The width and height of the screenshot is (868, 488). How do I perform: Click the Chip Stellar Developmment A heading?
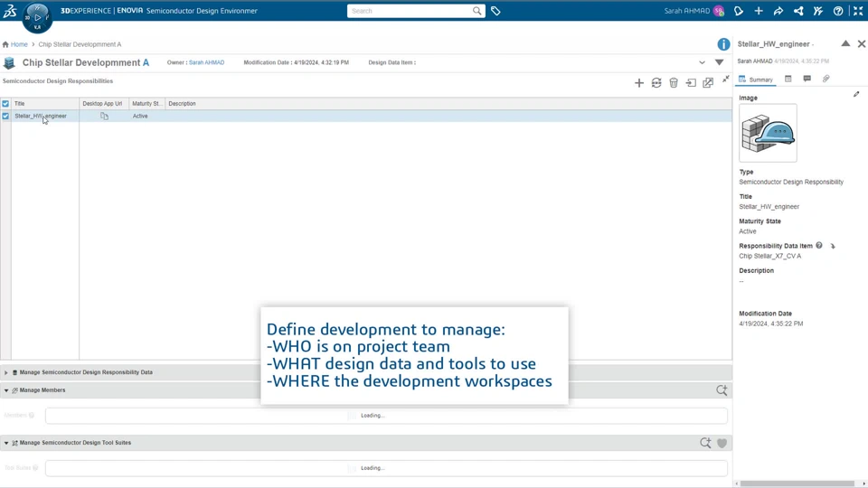[x=86, y=62]
